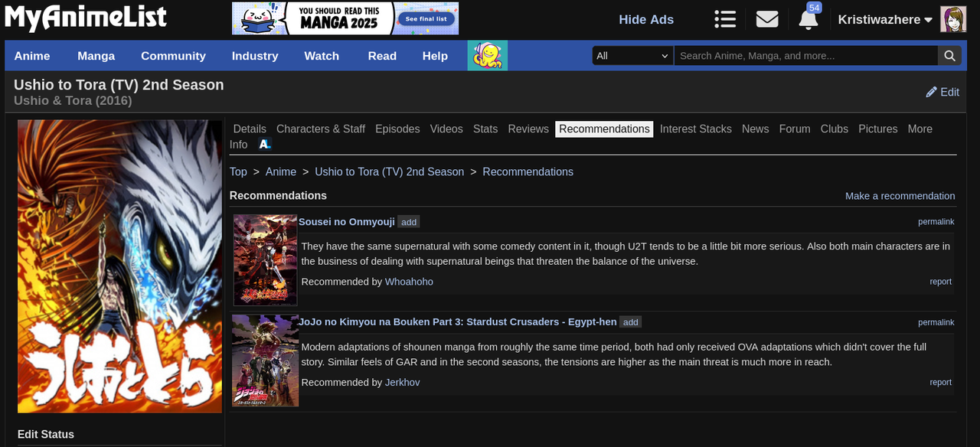This screenshot has height=447, width=980.
Task: Click the user profile avatar picture
Action: coord(953,19)
